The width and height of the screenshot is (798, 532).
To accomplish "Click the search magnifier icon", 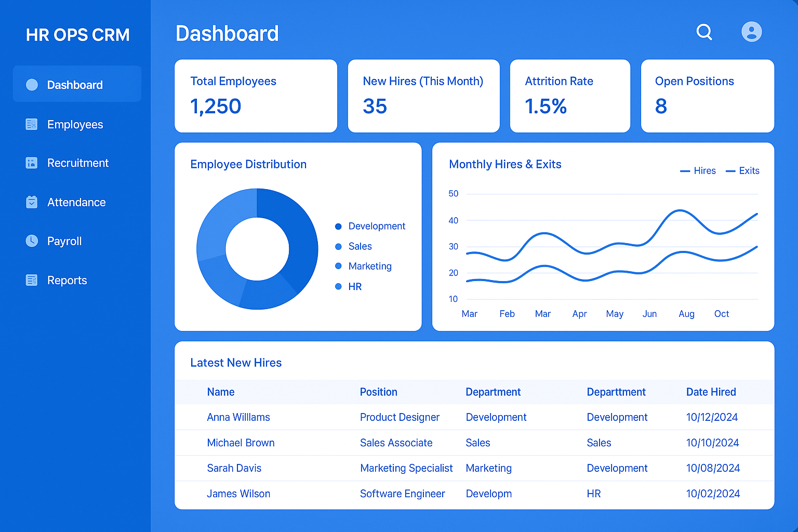I will (x=704, y=32).
